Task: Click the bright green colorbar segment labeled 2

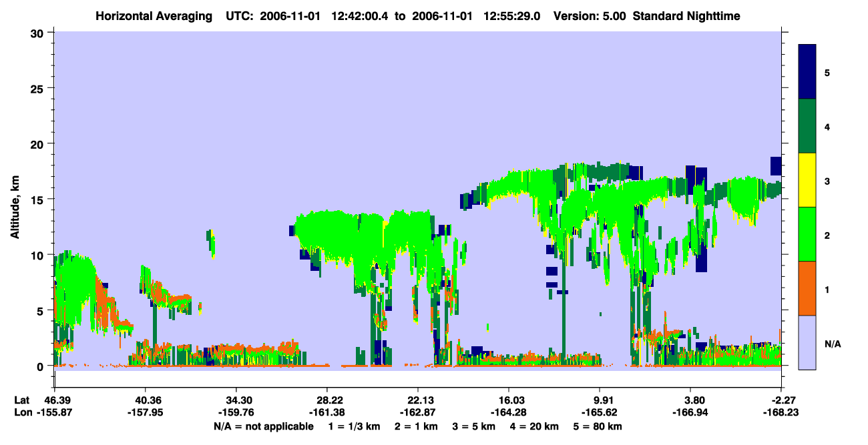Action: [807, 234]
